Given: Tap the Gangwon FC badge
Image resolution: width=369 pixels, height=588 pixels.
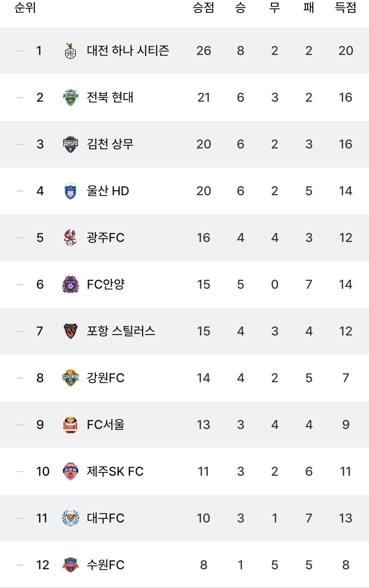Looking at the screenshot, I should coord(70,378).
